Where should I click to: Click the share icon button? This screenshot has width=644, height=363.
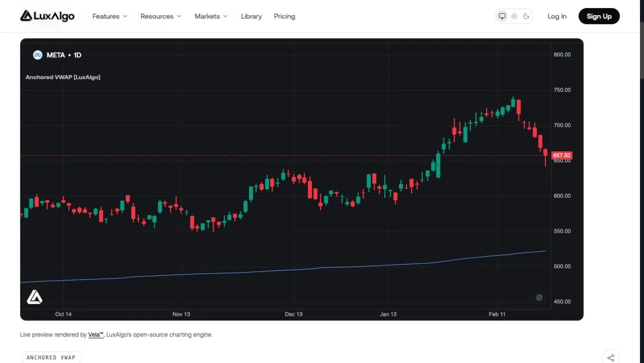611,357
